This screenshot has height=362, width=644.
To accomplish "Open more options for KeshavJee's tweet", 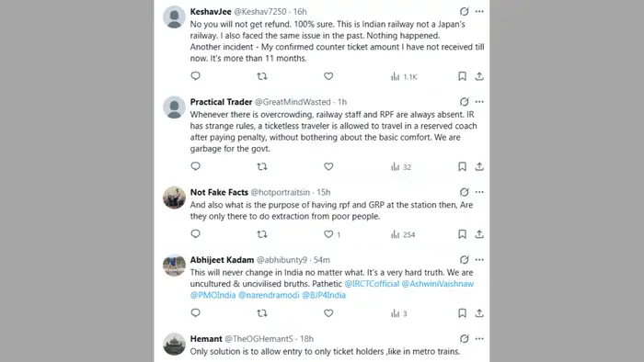I will click(479, 11).
